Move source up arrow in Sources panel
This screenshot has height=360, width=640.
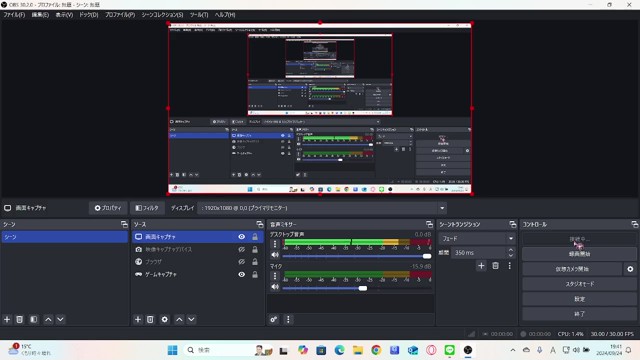click(179, 319)
